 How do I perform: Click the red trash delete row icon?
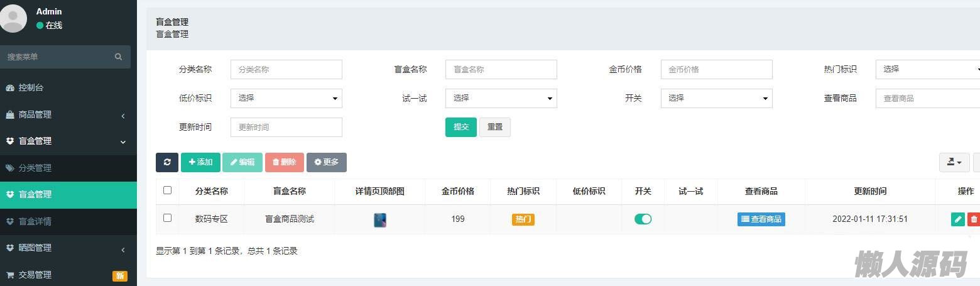coord(974,219)
